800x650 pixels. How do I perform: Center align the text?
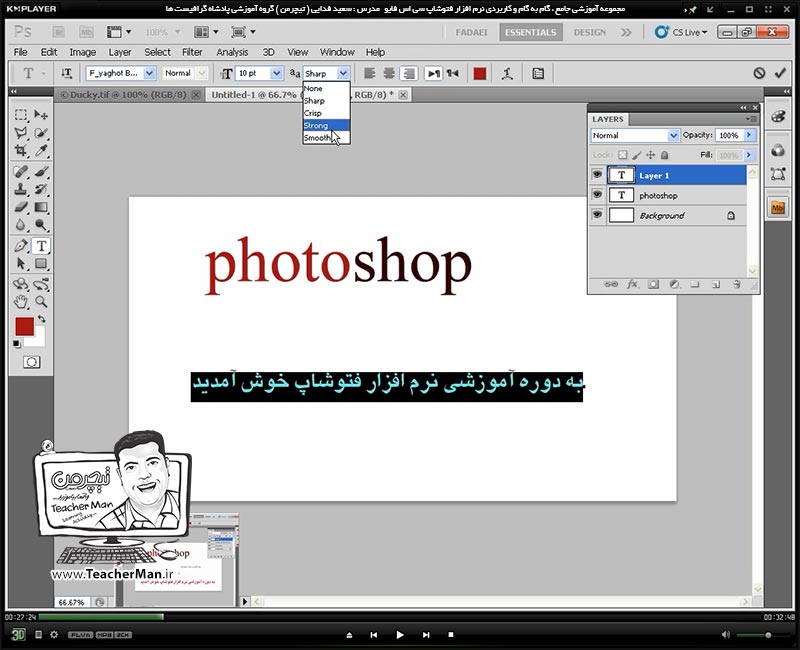coord(389,73)
